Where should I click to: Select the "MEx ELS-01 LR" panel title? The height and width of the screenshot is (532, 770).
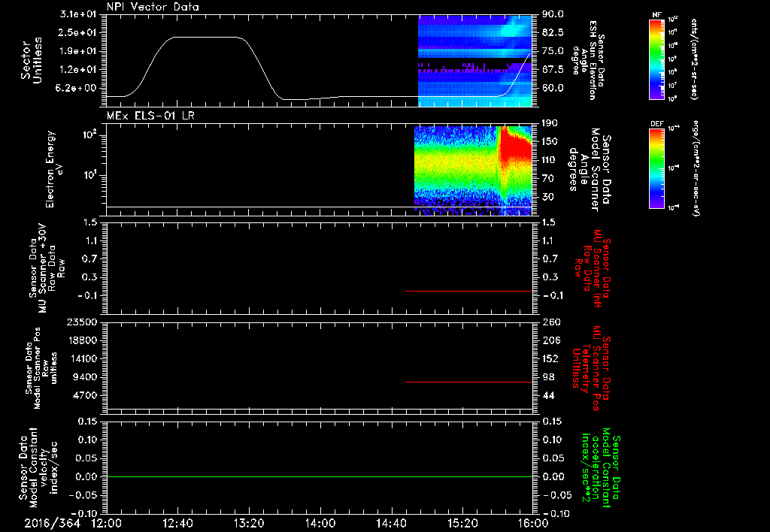(x=150, y=116)
